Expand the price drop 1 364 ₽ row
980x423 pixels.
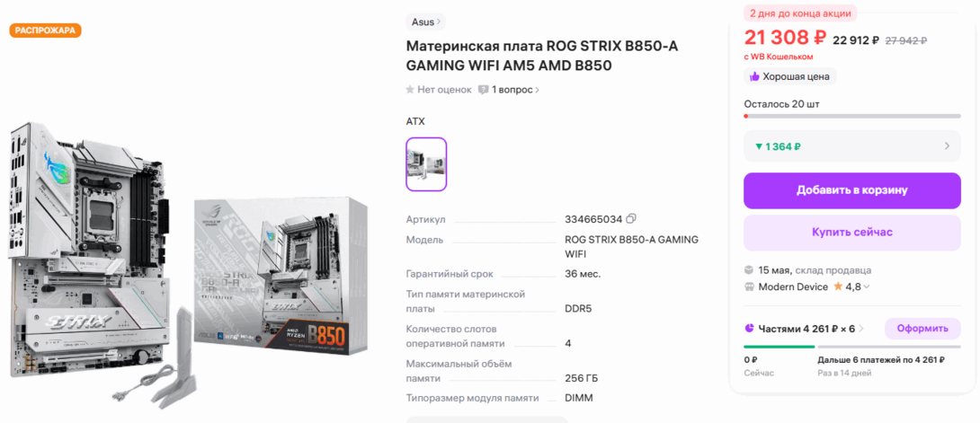coord(851,146)
